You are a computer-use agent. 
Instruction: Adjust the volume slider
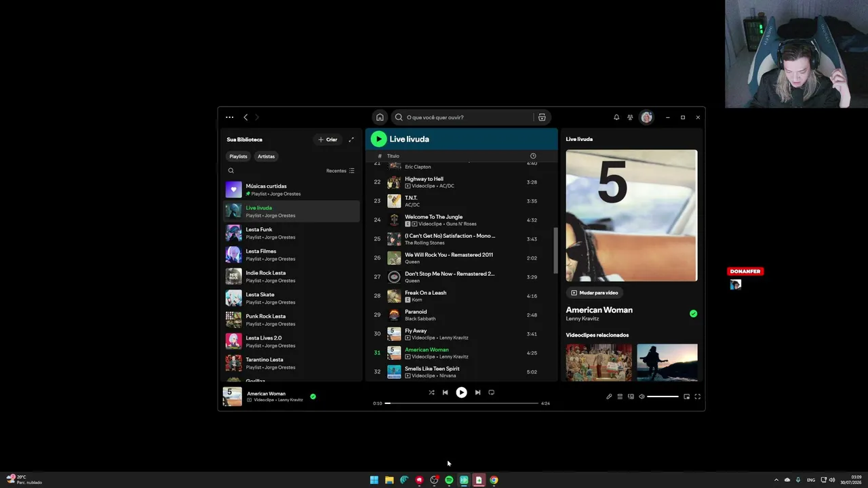tap(663, 396)
